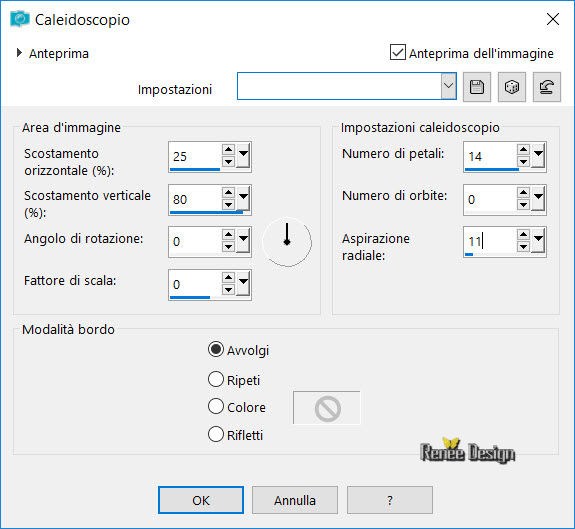Choose the Colore edge mode option
The height and width of the screenshot is (529, 575).
pyautogui.click(x=216, y=407)
